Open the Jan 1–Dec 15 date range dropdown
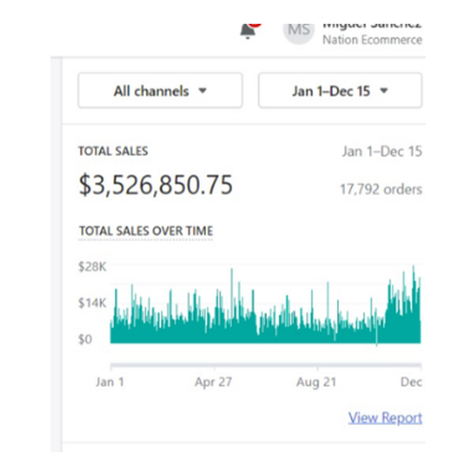 (x=340, y=90)
